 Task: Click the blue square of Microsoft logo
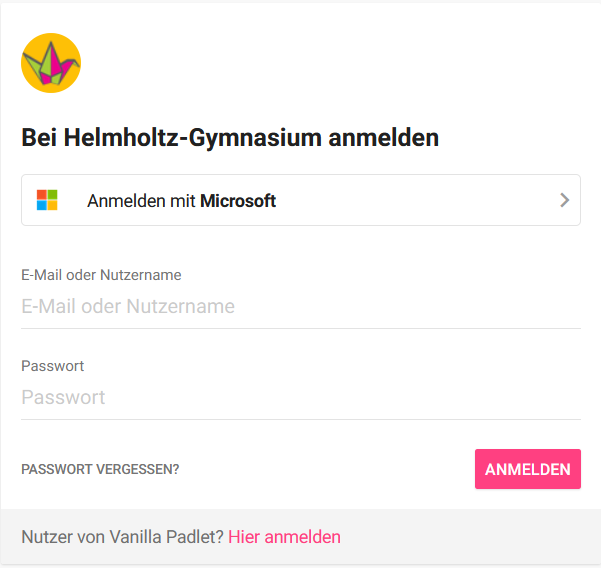42,205
